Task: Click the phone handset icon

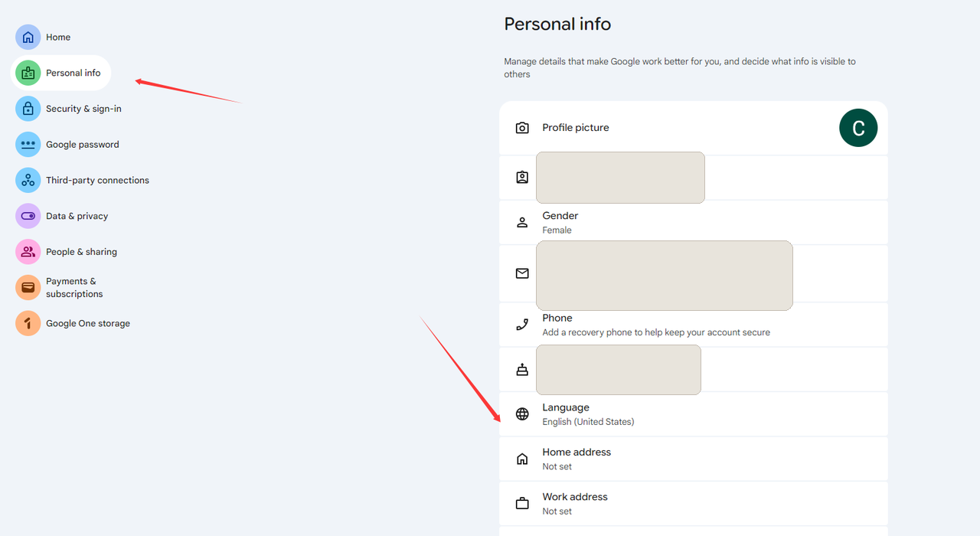Action: pos(522,325)
